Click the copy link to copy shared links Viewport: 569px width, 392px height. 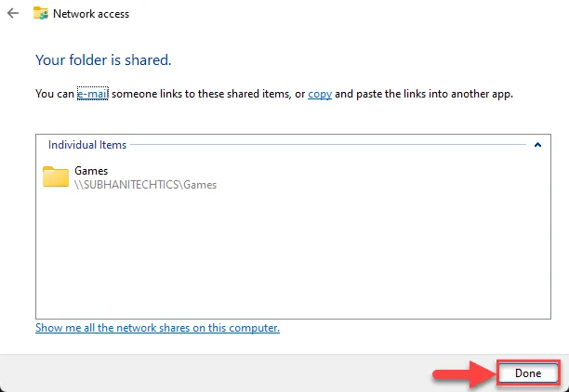(x=320, y=94)
